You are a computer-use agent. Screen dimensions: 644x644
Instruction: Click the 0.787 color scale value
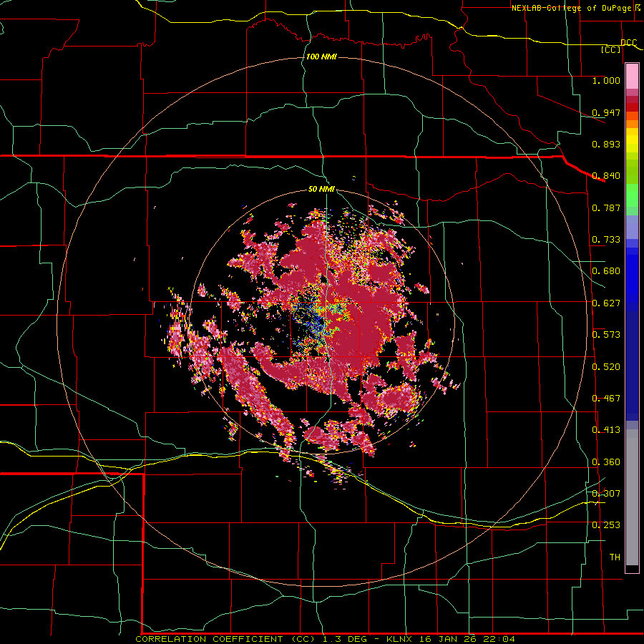click(x=606, y=208)
